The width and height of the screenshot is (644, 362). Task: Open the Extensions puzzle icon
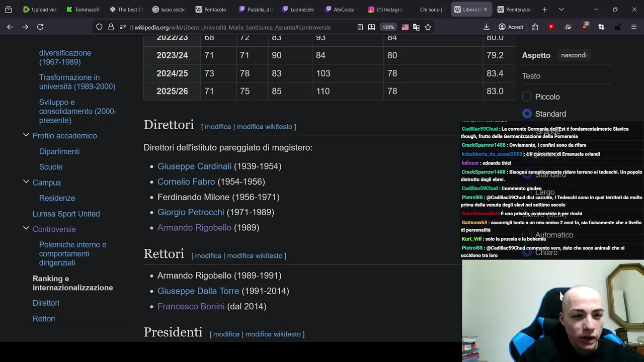535,27
